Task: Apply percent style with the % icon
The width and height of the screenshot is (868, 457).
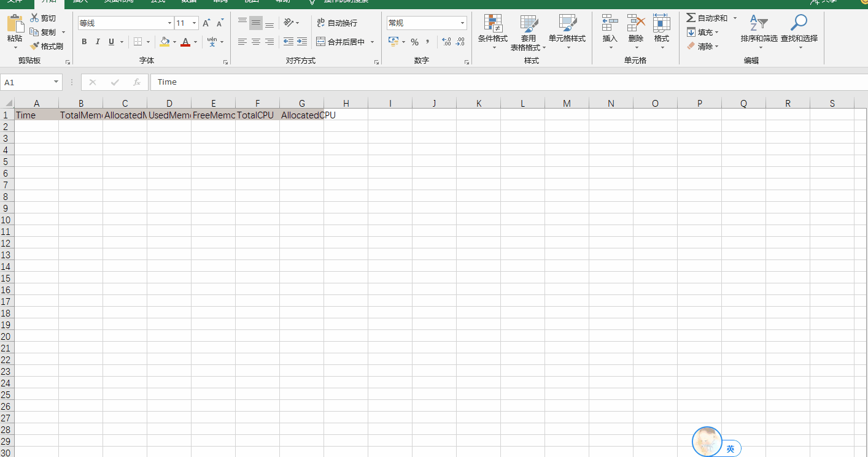Action: (414, 42)
